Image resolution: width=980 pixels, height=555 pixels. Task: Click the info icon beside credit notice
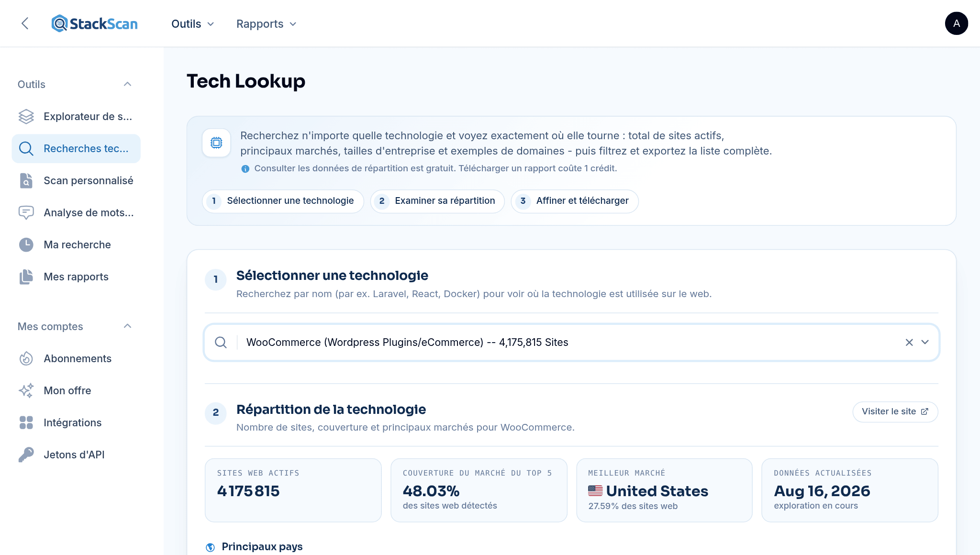[245, 168]
